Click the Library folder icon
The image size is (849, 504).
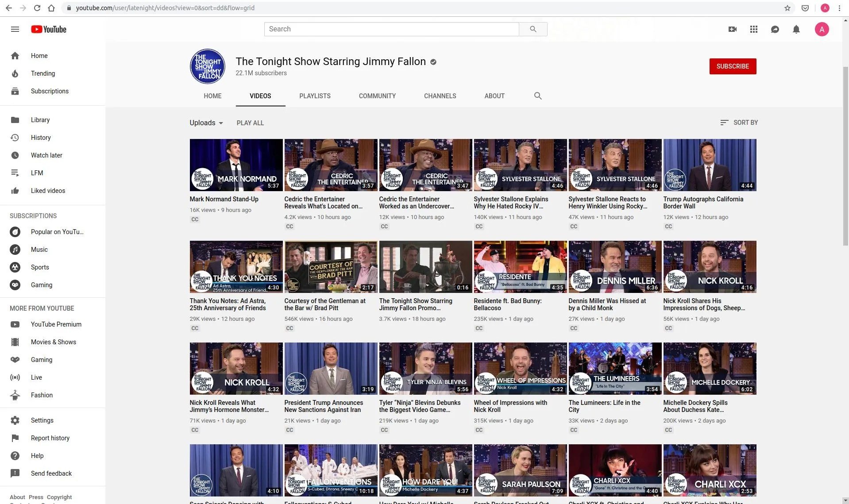point(15,120)
